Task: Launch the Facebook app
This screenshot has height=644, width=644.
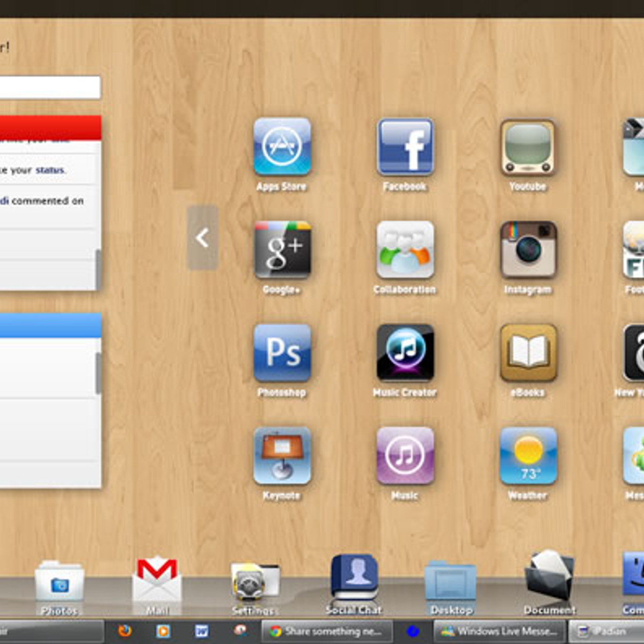Action: click(405, 147)
